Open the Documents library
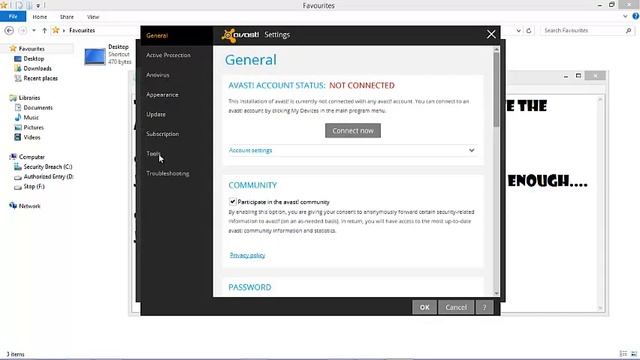 (x=38, y=108)
